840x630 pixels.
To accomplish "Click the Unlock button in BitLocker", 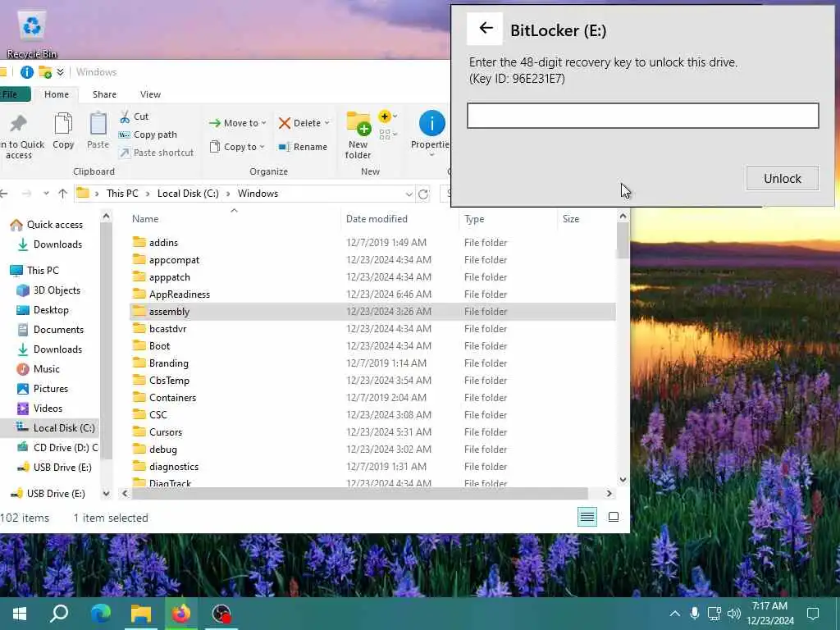I will pos(782,178).
